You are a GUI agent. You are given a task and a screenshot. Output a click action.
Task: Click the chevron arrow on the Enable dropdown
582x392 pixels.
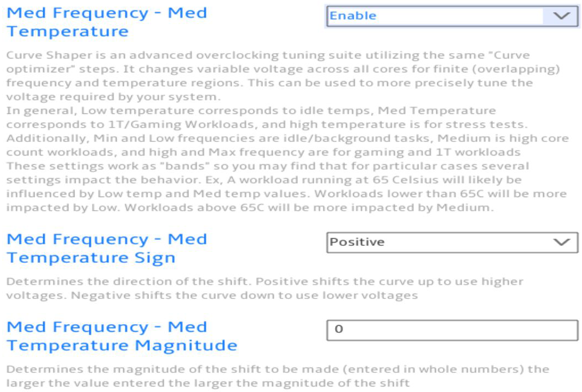pyautogui.click(x=561, y=16)
